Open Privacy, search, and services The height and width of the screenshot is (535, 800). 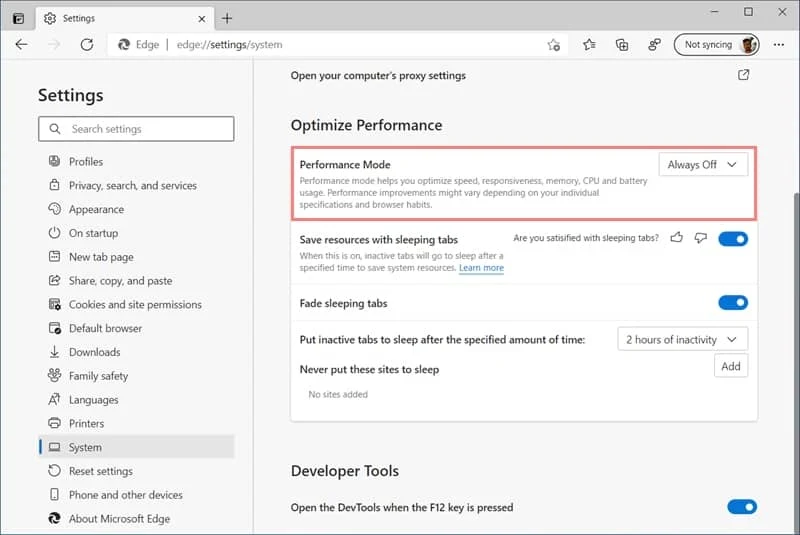[x=136, y=186]
